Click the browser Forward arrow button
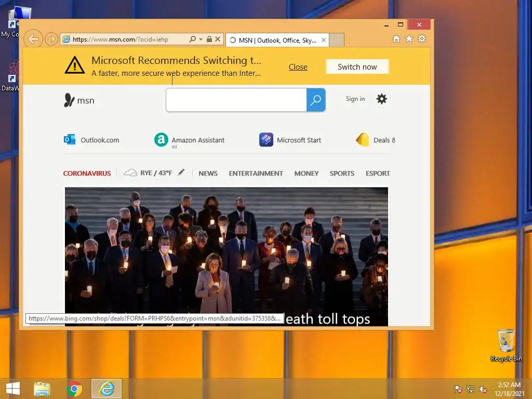This screenshot has width=532, height=399. click(51, 39)
